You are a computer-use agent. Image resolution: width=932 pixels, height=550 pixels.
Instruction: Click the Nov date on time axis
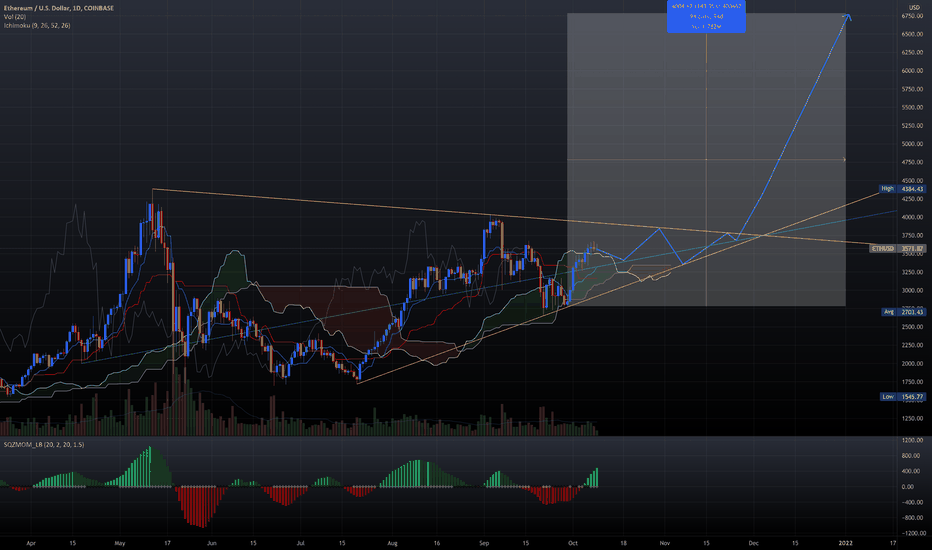point(665,543)
